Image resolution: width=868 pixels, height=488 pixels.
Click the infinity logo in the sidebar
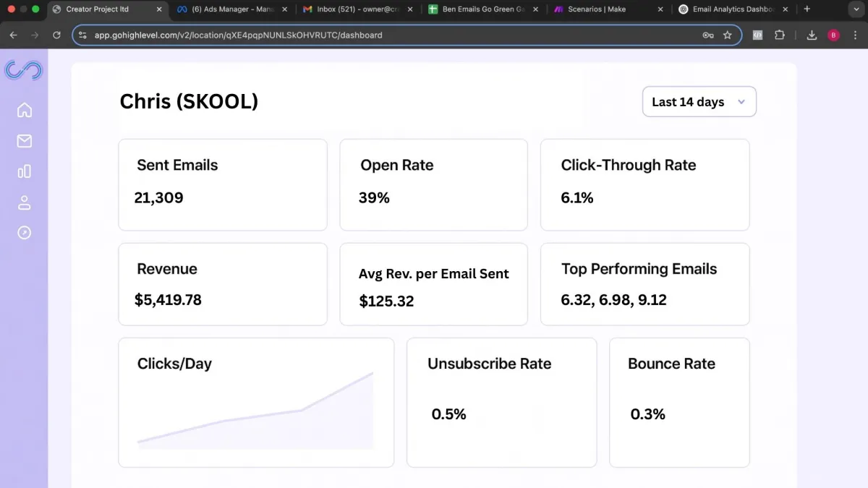tap(24, 70)
